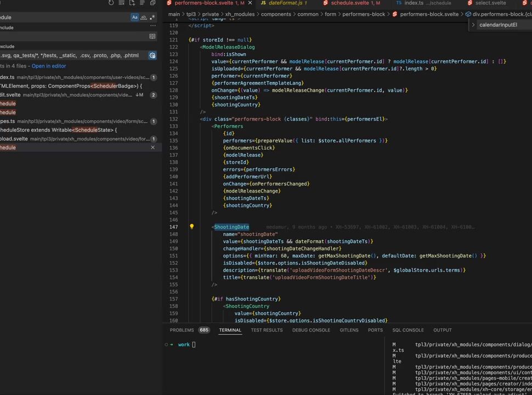
Task: Click the terminal prompt 'work'
Action: tap(184, 345)
